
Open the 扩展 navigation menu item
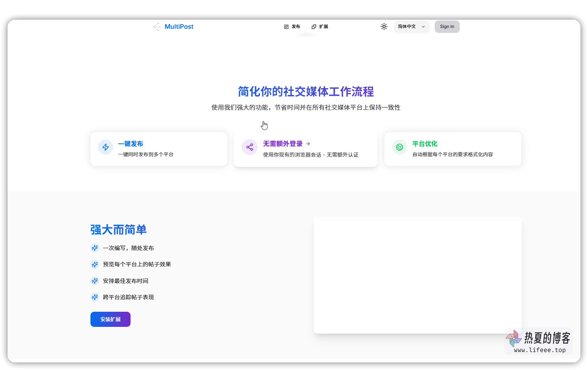[x=320, y=26]
